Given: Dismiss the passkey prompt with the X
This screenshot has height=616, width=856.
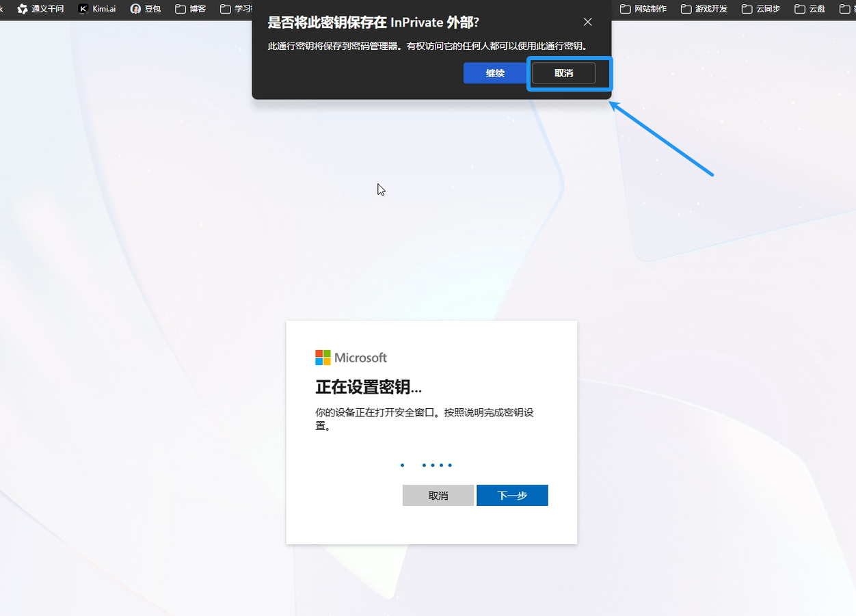Looking at the screenshot, I should coord(587,22).
